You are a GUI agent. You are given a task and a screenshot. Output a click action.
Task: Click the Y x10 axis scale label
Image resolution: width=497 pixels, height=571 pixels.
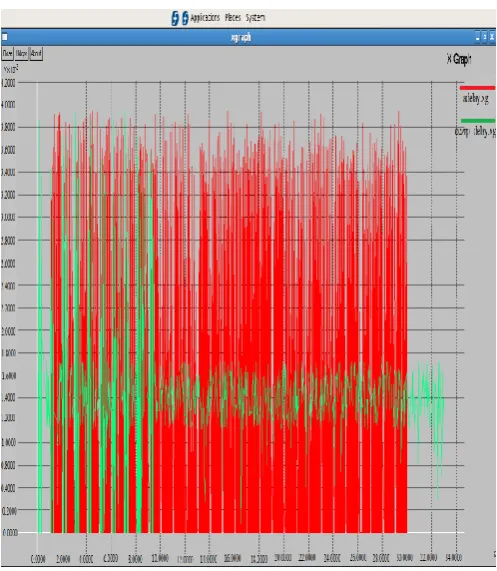[11, 68]
